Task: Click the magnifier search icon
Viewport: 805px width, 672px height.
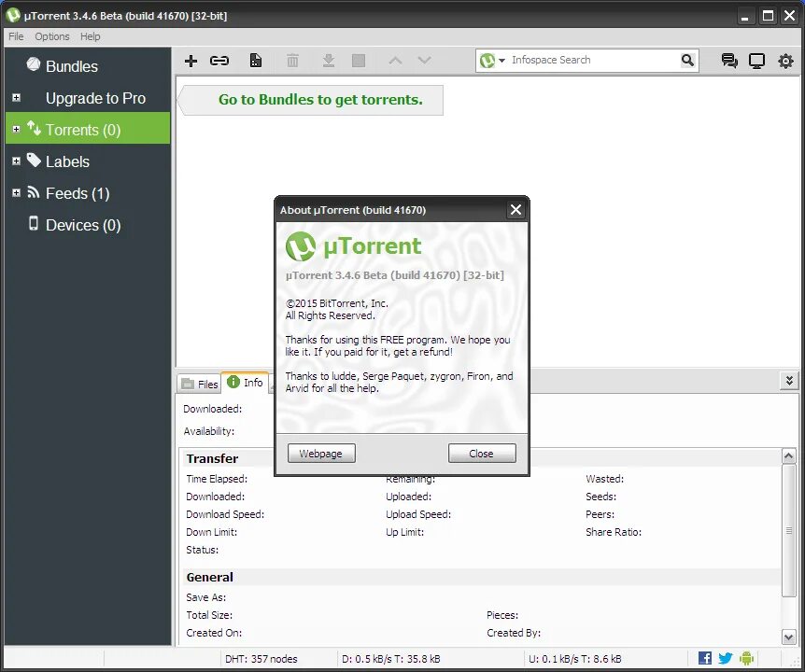Action: (x=687, y=61)
